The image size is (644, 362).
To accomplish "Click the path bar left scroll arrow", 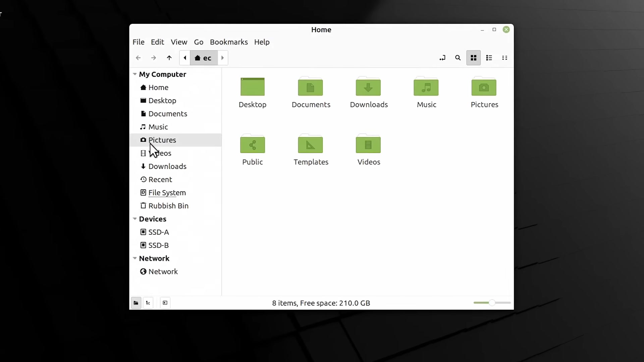I will pos(185,58).
